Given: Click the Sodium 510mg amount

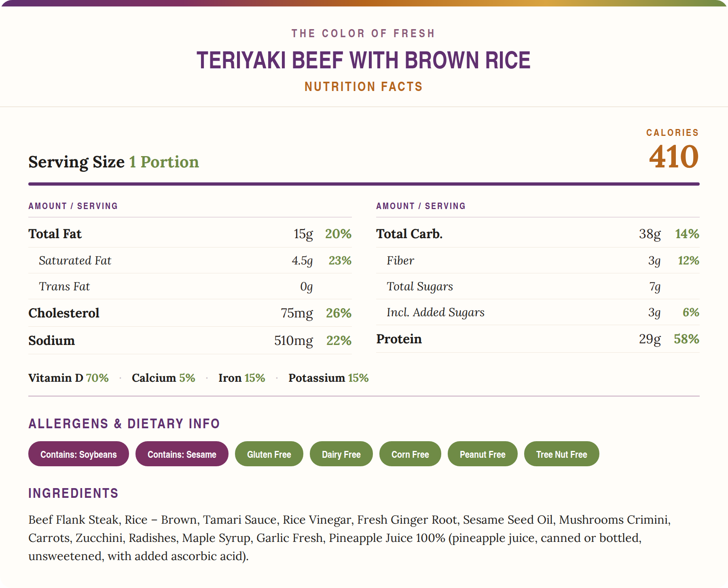Looking at the screenshot, I should [293, 341].
